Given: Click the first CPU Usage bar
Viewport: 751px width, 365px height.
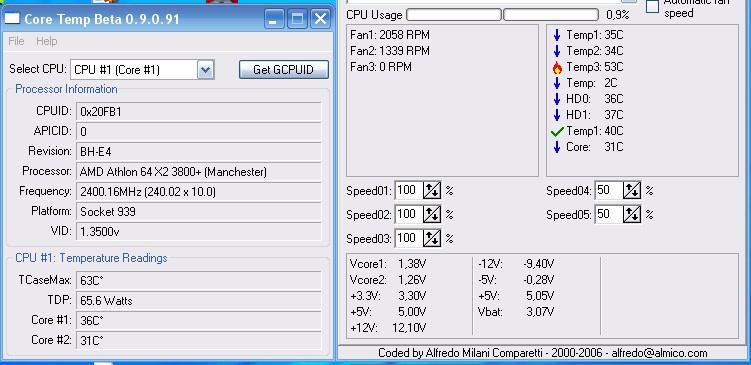Looking at the screenshot, I should tap(454, 15).
